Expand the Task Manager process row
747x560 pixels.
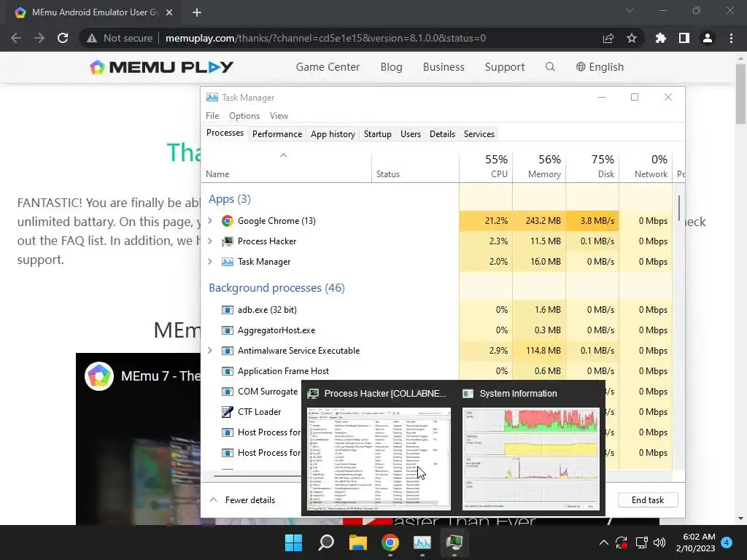(210, 262)
